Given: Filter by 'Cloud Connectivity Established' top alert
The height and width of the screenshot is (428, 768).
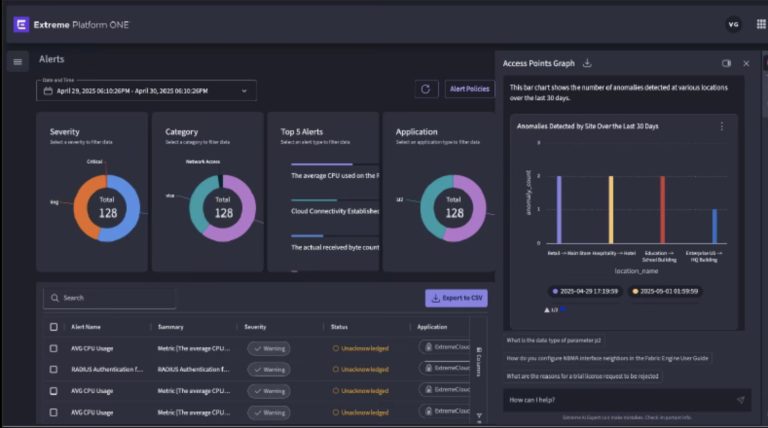Looking at the screenshot, I should click(x=335, y=212).
